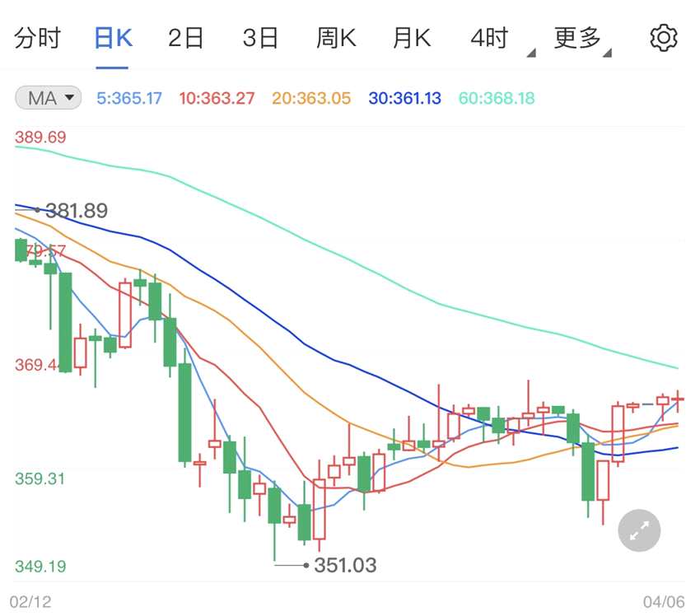This screenshot has width=700, height=616.
Task: Show the 周K weekly candlestick chart
Action: [336, 38]
